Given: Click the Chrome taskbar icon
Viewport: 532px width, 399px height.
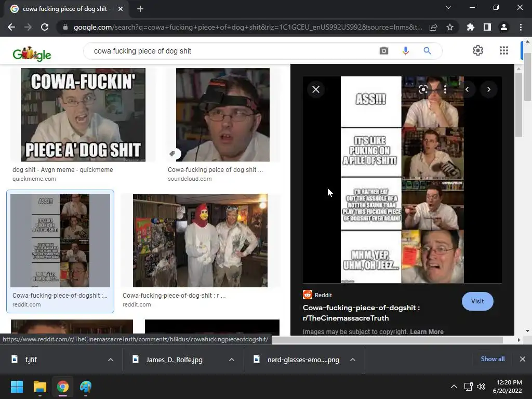Looking at the screenshot, I should tap(63, 387).
